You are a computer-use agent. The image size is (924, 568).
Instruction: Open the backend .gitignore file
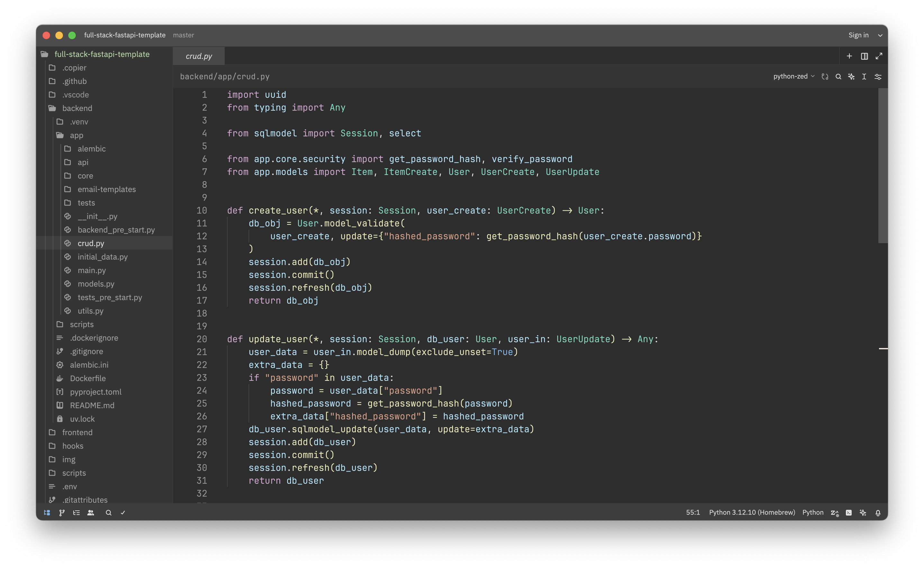pos(104,352)
